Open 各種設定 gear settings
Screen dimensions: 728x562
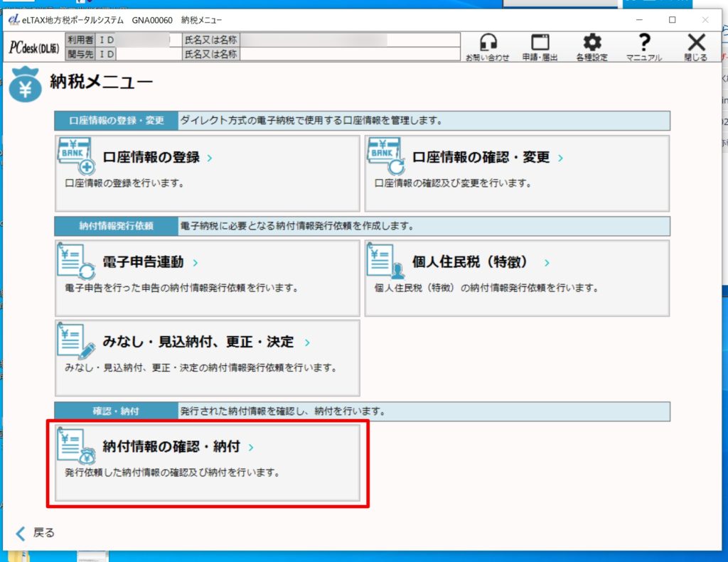[591, 43]
